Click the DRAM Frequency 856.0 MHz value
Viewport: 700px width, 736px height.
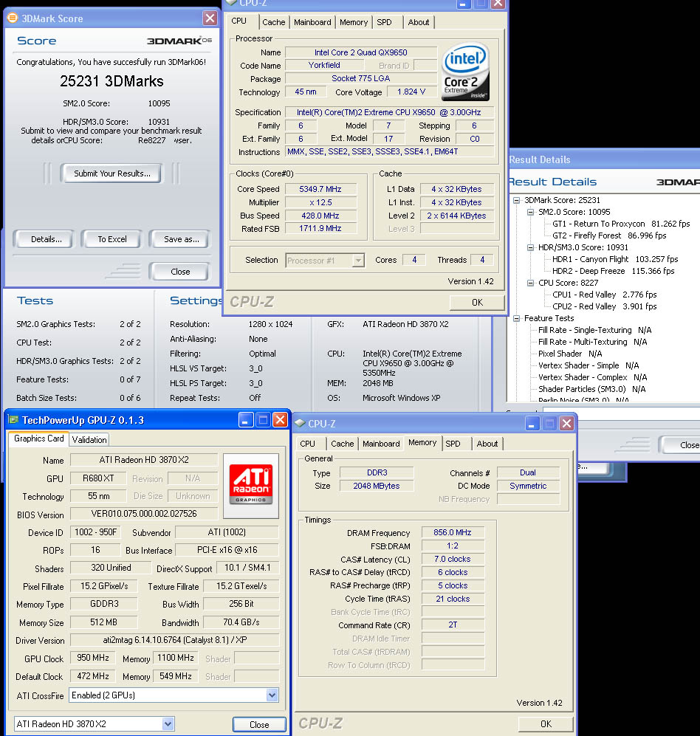[x=453, y=532]
